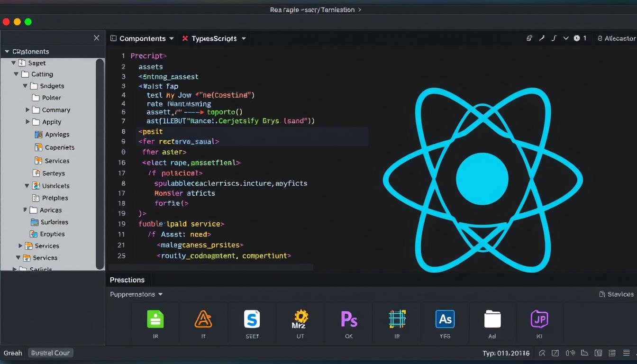Select the Serteys file in tree

(x=49, y=173)
